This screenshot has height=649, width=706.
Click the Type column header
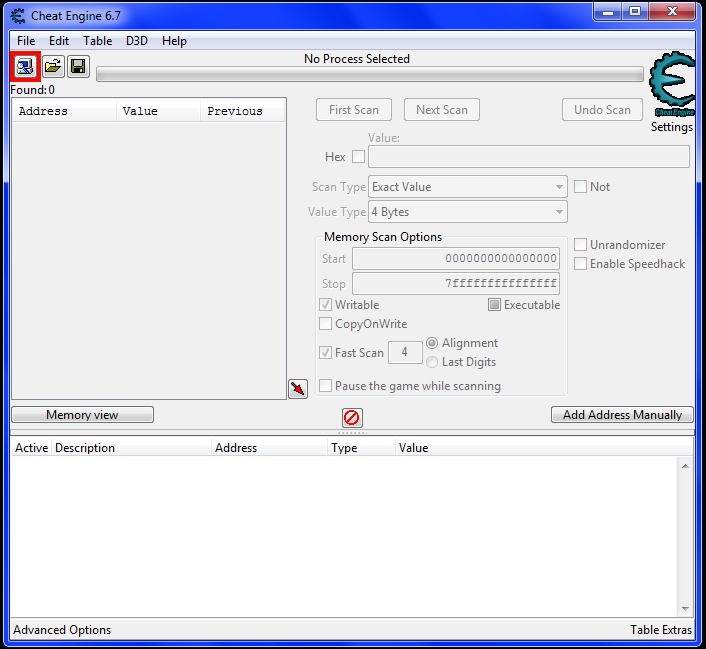(362, 448)
